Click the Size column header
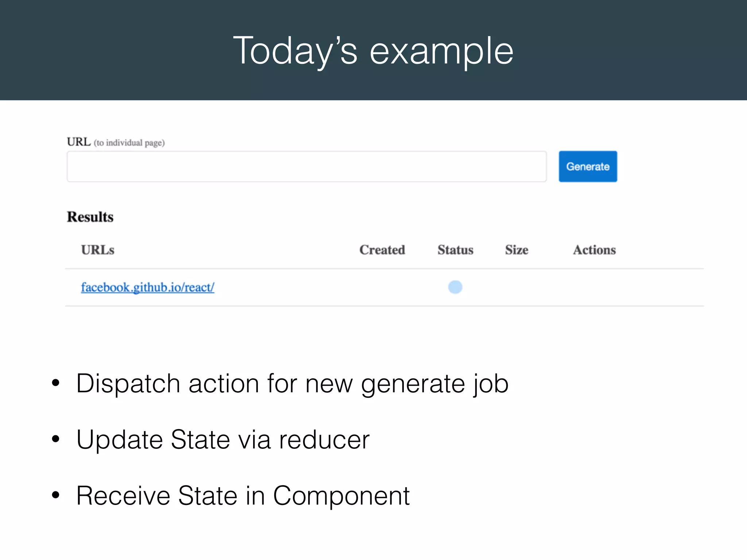This screenshot has height=560, width=747. click(x=516, y=250)
